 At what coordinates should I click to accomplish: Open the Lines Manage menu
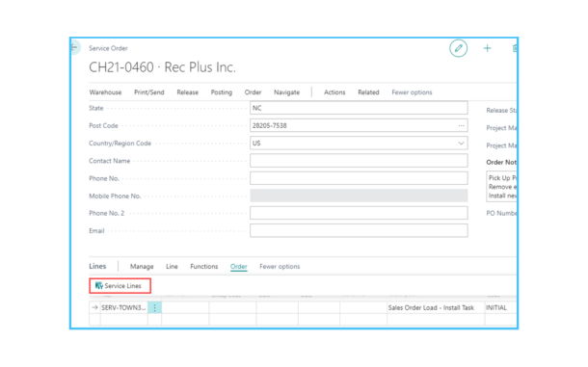142,267
